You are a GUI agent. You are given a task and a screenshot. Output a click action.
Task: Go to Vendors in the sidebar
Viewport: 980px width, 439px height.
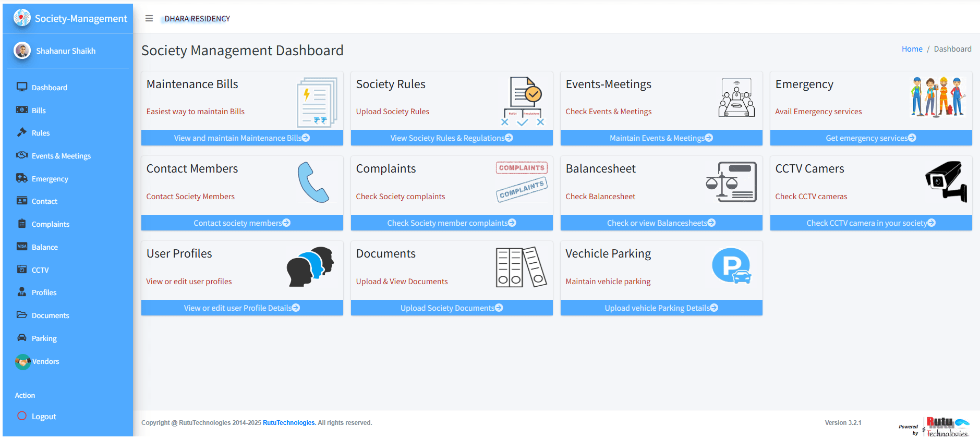(45, 361)
